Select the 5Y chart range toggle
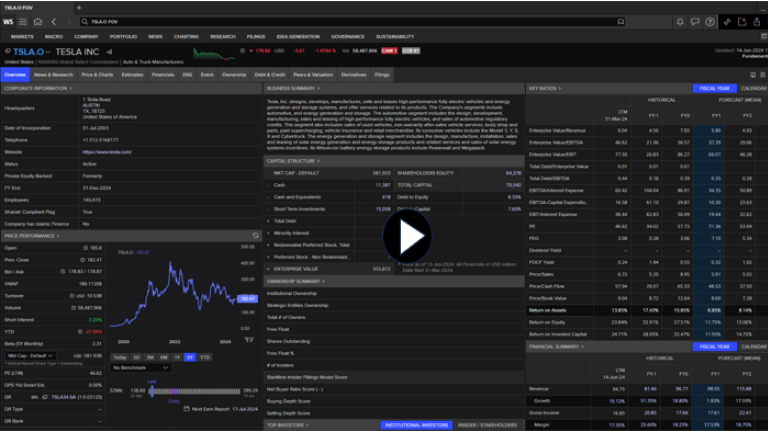Image resolution: width=768 pixels, height=432 pixels. click(190, 356)
